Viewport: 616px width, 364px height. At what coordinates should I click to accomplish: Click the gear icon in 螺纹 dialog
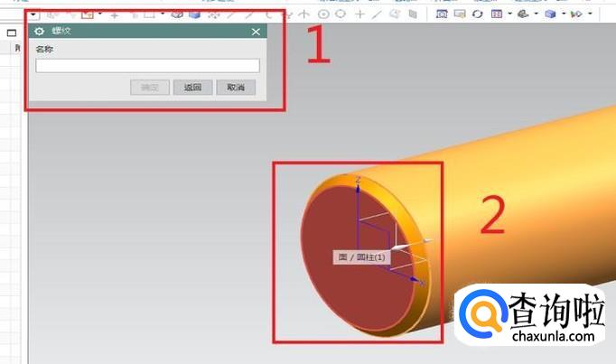(39, 32)
